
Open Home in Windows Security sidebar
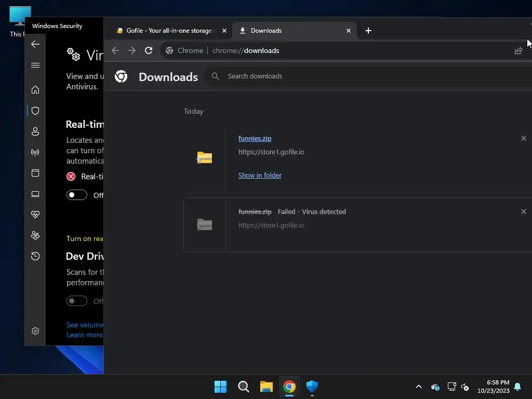(x=35, y=90)
